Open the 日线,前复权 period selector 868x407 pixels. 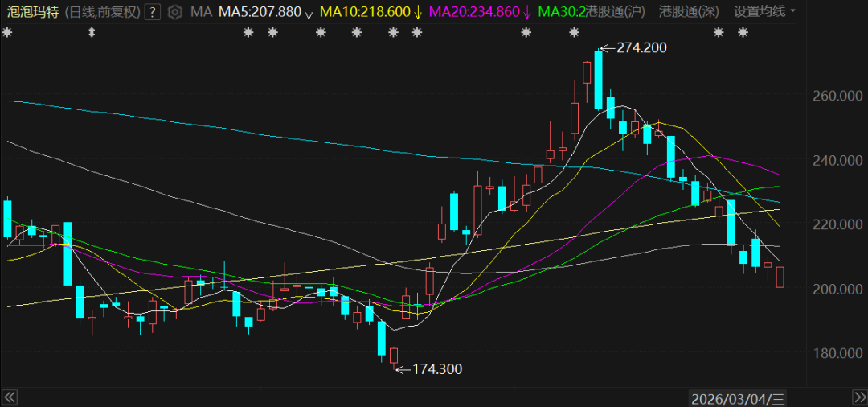102,12
